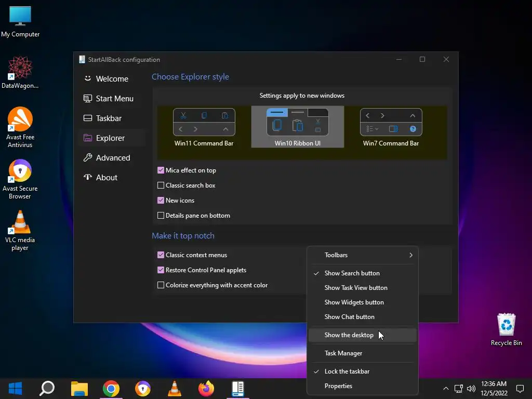Show hidden tray icons chevron
Screen dimensions: 532x399
click(x=446, y=389)
